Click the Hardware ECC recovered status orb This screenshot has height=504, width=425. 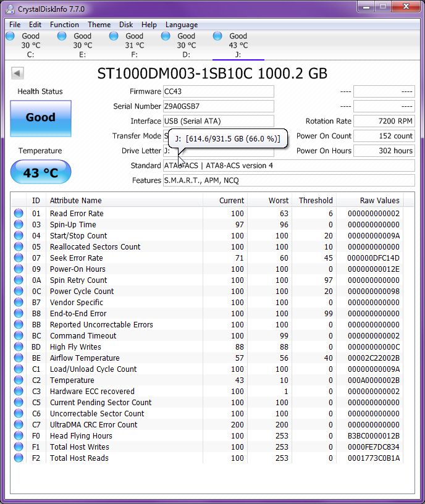coord(19,391)
